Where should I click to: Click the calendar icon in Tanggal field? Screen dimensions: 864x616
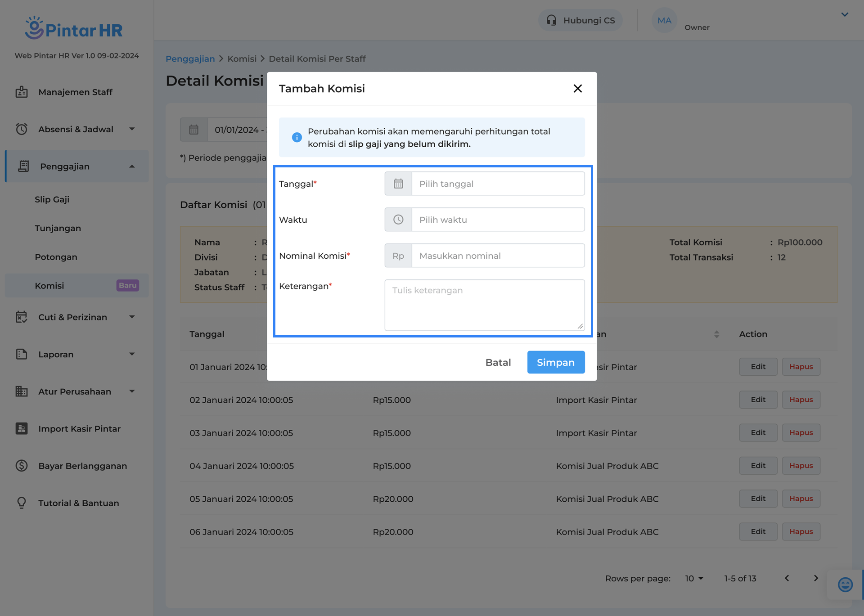398,184
